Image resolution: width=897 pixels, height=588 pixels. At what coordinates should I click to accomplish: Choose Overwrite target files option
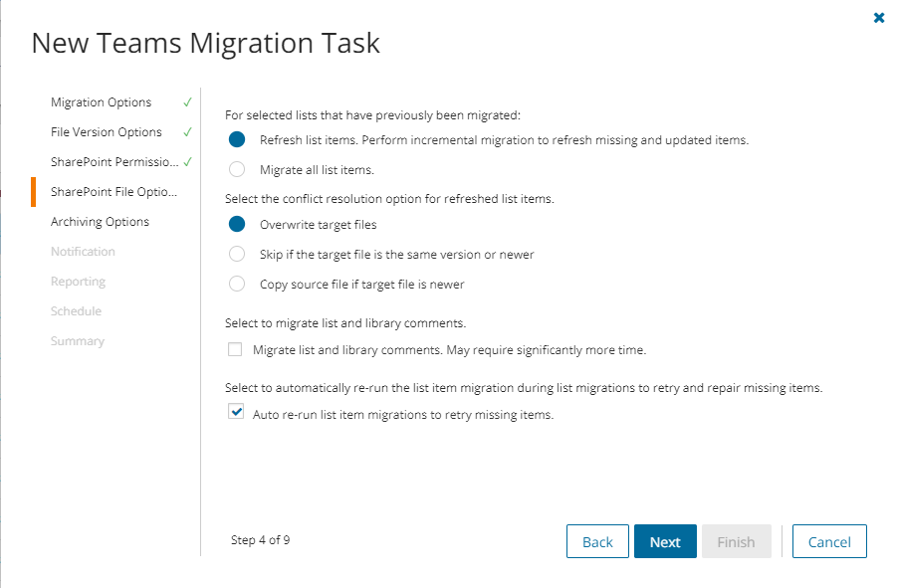(x=237, y=225)
